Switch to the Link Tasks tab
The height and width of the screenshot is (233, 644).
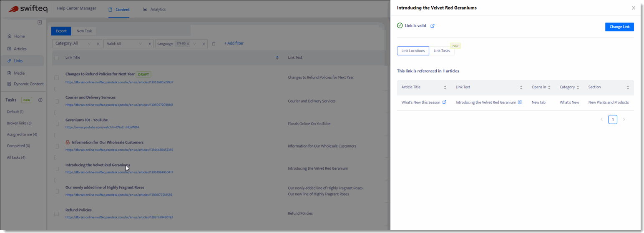tap(442, 51)
